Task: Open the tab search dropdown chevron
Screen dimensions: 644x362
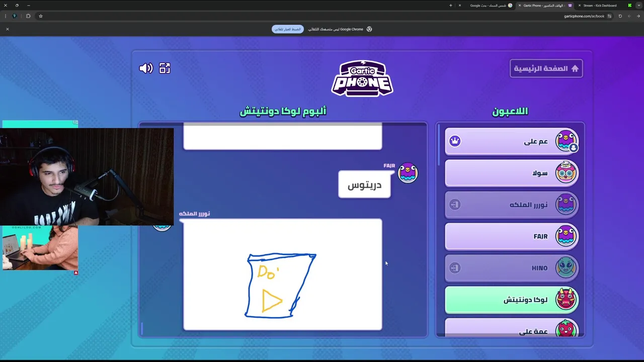Action: (x=638, y=6)
